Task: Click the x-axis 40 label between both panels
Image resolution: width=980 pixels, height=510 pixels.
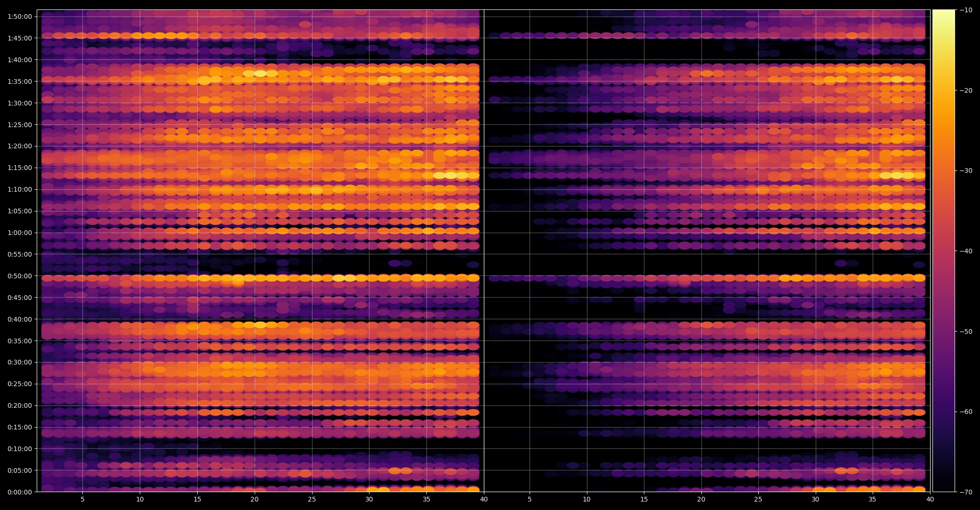Action: click(484, 499)
